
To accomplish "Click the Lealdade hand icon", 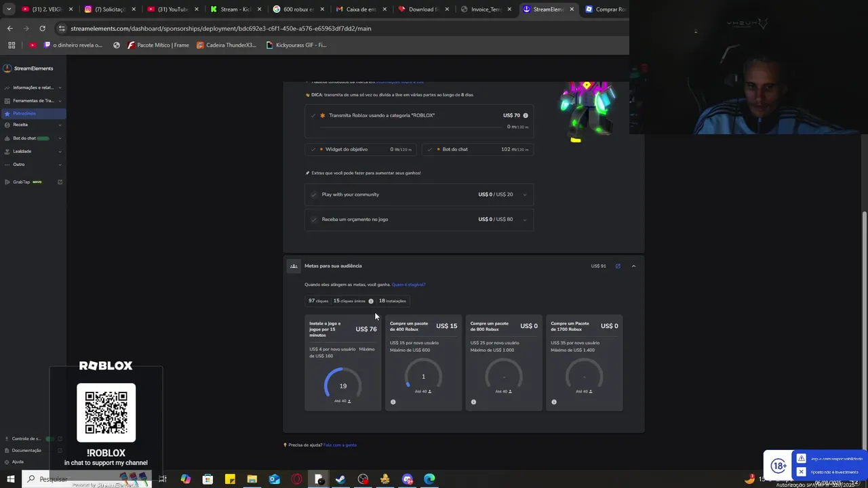I will [x=7, y=151].
